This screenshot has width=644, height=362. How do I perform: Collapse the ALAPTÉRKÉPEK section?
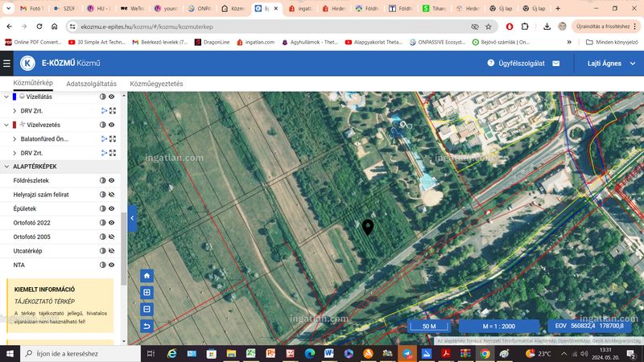click(x=6, y=167)
